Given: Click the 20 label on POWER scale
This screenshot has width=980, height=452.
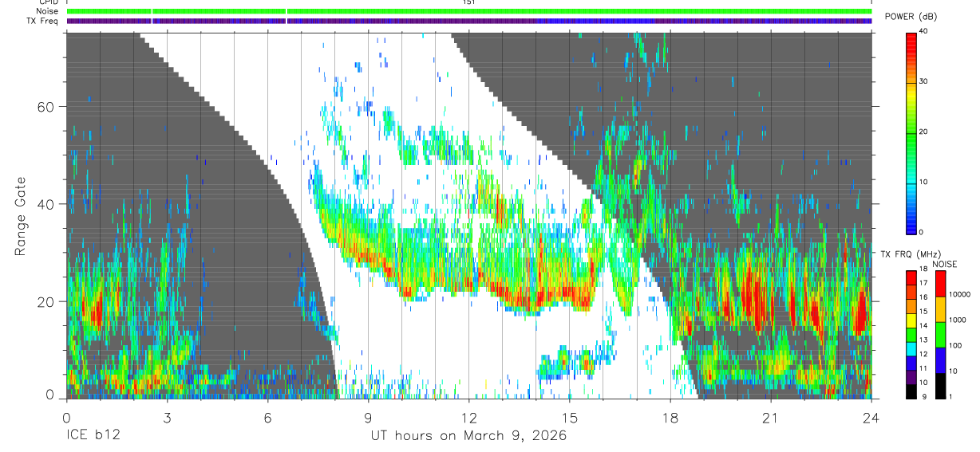Looking at the screenshot, I should (x=924, y=132).
